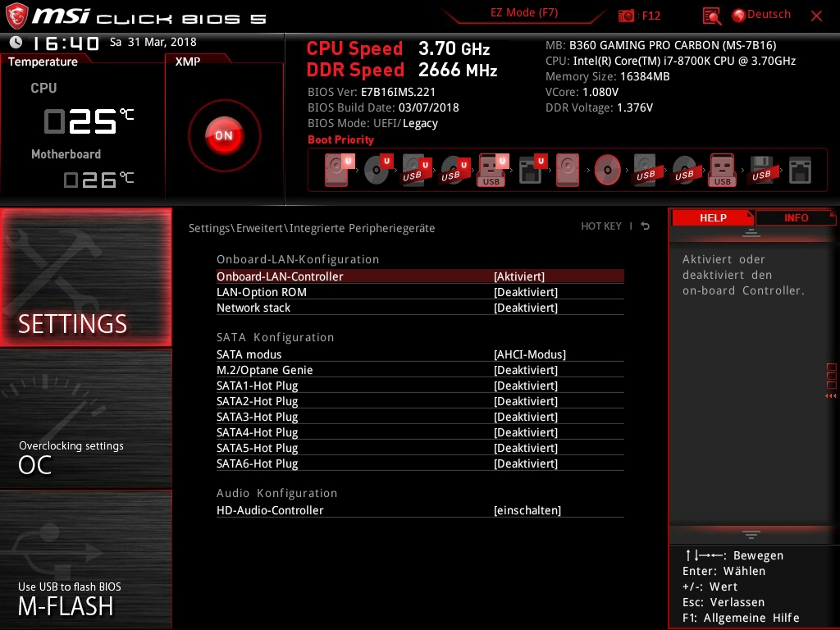Open the OC overclocking settings tile
The image size is (840, 630).
tap(86, 418)
